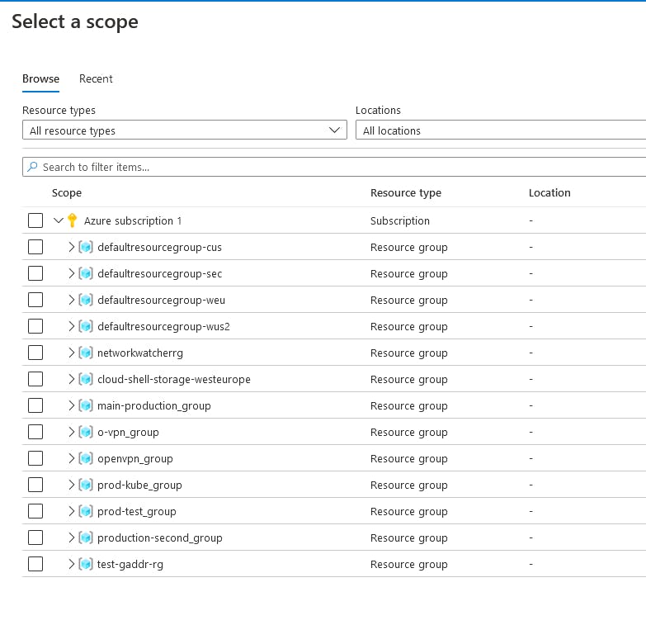Click the main-production_group resource group icon
This screenshot has height=644, width=646.
tap(86, 405)
